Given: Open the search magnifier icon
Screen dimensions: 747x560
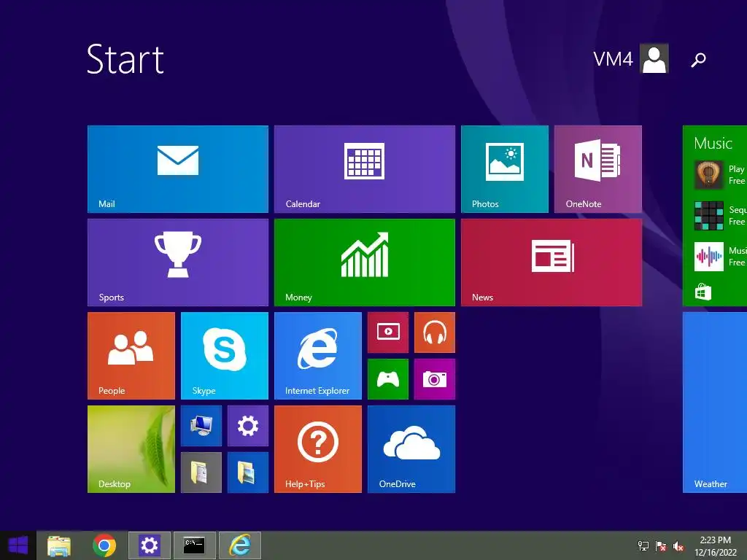Looking at the screenshot, I should tap(698, 60).
